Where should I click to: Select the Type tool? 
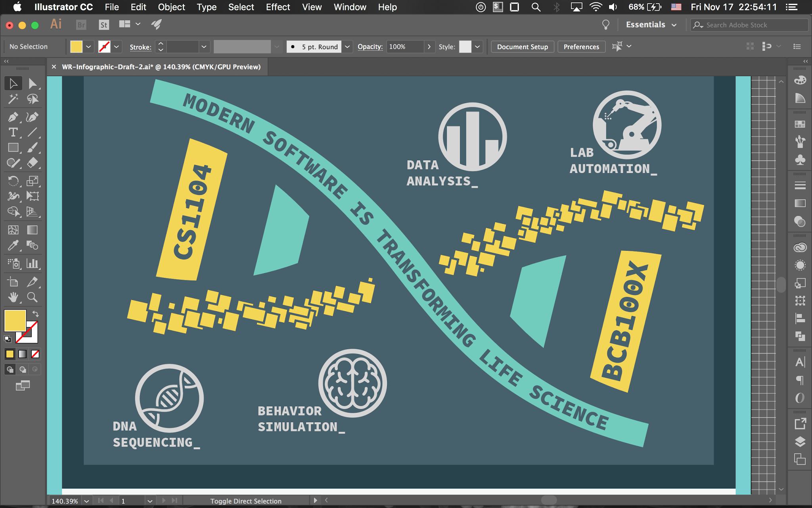(13, 132)
